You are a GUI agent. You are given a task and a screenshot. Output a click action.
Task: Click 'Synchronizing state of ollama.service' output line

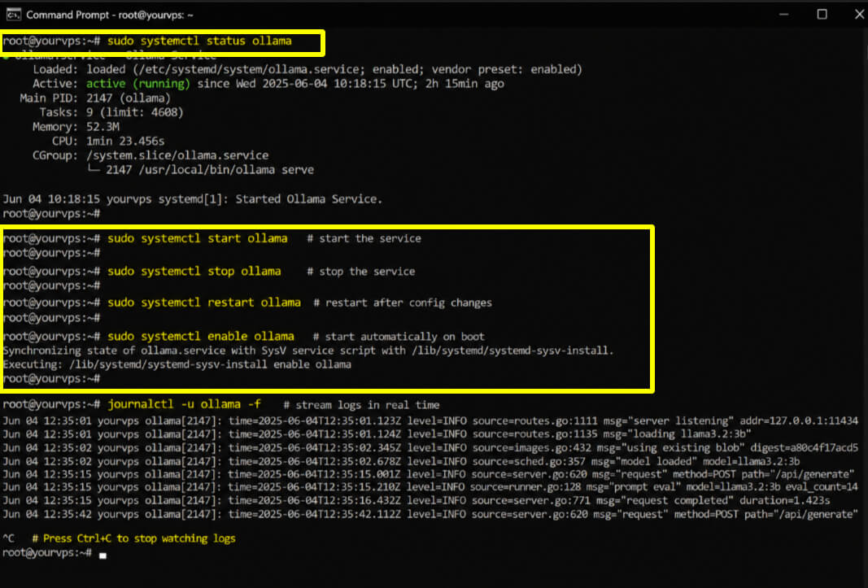[308, 351]
